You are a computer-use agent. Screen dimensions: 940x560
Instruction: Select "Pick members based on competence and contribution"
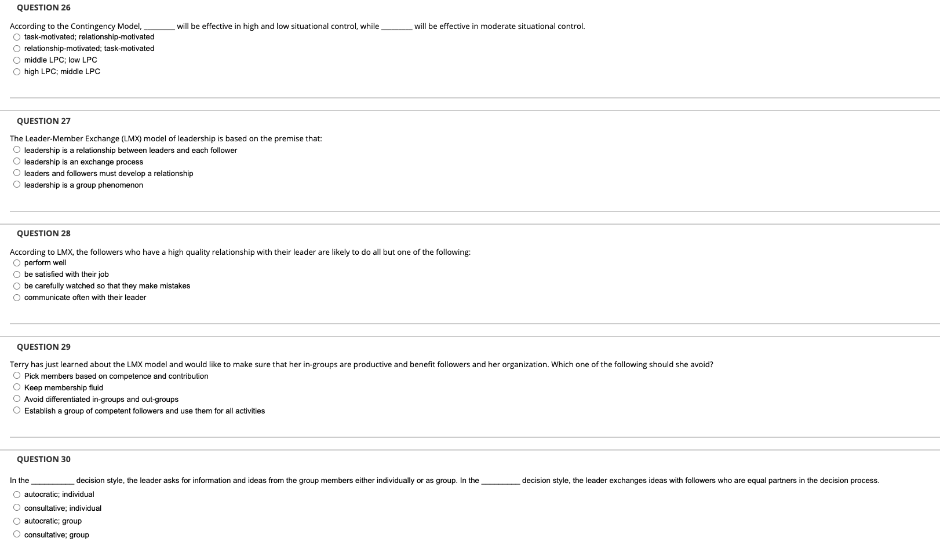point(16,375)
